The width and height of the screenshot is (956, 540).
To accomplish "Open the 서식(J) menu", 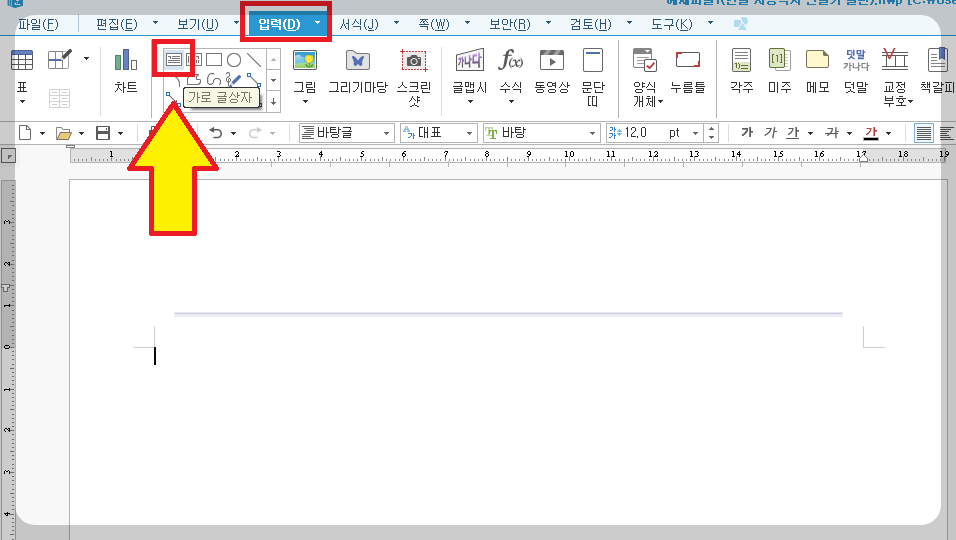I will pyautogui.click(x=359, y=24).
